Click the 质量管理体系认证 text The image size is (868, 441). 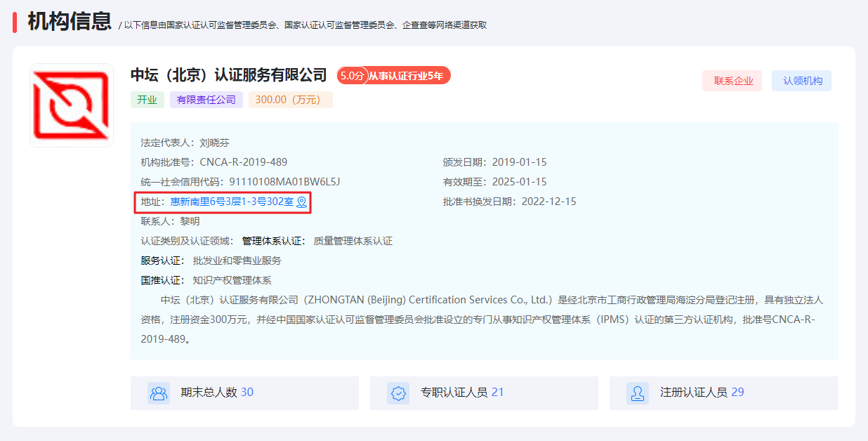pyautogui.click(x=353, y=241)
